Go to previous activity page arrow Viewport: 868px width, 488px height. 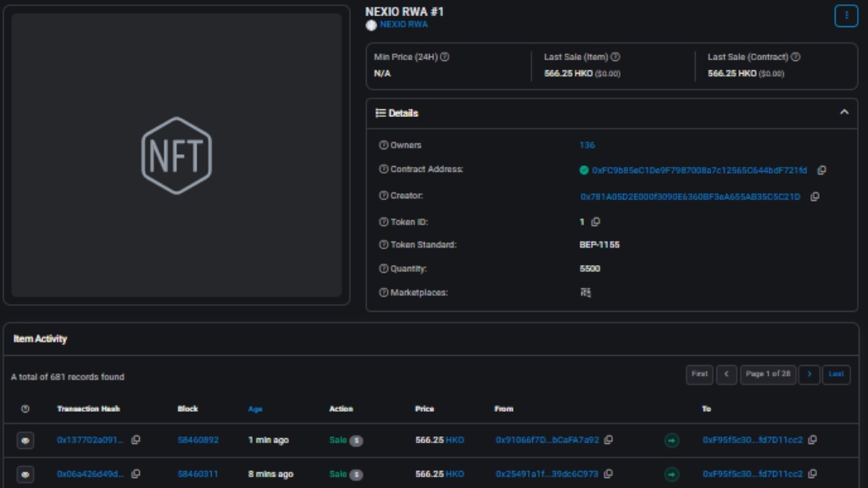[x=726, y=374]
